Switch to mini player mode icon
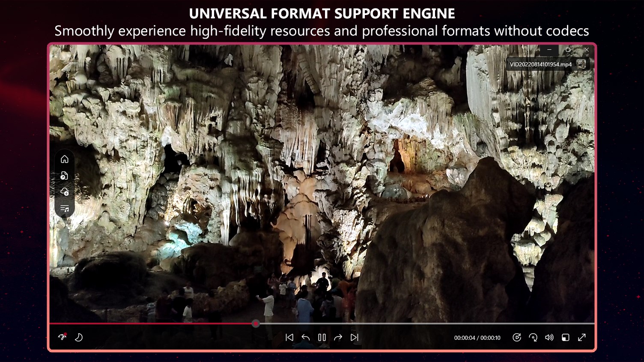644x362 pixels. [566, 337]
